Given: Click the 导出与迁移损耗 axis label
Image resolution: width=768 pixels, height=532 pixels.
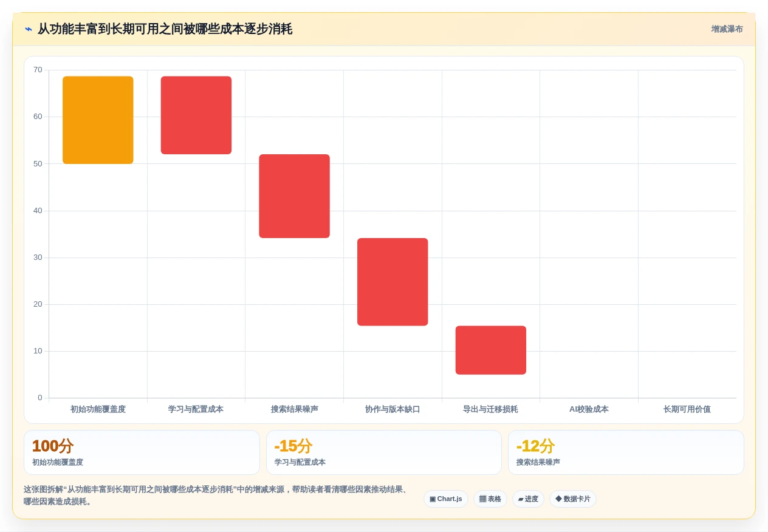Looking at the screenshot, I should (x=491, y=409).
